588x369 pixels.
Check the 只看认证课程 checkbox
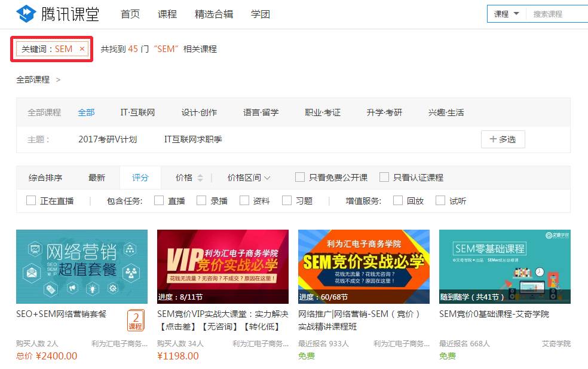(x=384, y=177)
